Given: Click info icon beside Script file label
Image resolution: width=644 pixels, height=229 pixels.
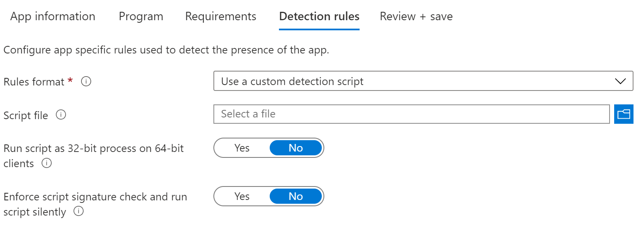Looking at the screenshot, I should click(61, 115).
